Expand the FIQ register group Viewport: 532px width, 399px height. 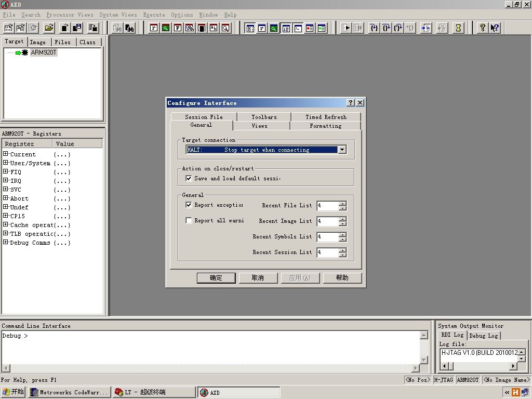pos(5,171)
